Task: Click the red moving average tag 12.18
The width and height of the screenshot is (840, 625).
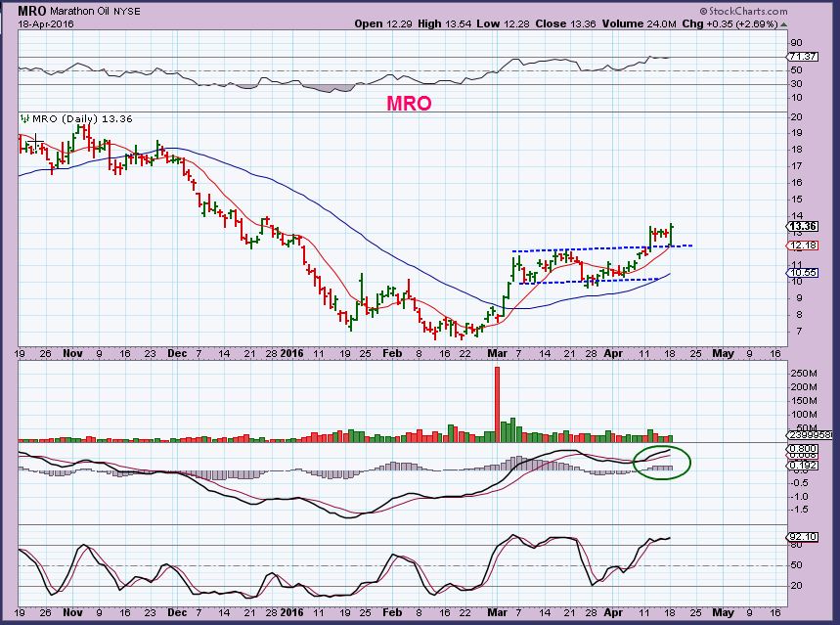Action: pos(803,246)
